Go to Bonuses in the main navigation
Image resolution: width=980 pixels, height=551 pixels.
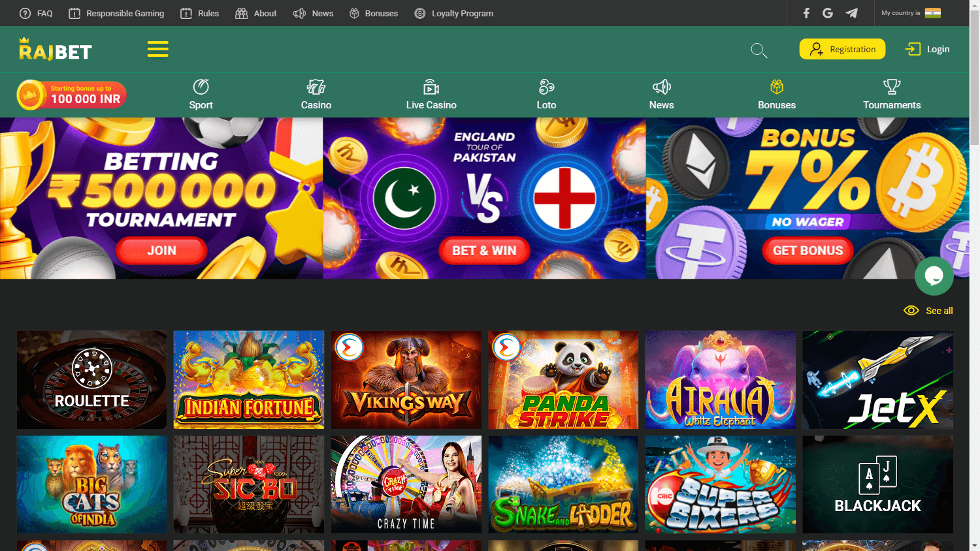[777, 95]
